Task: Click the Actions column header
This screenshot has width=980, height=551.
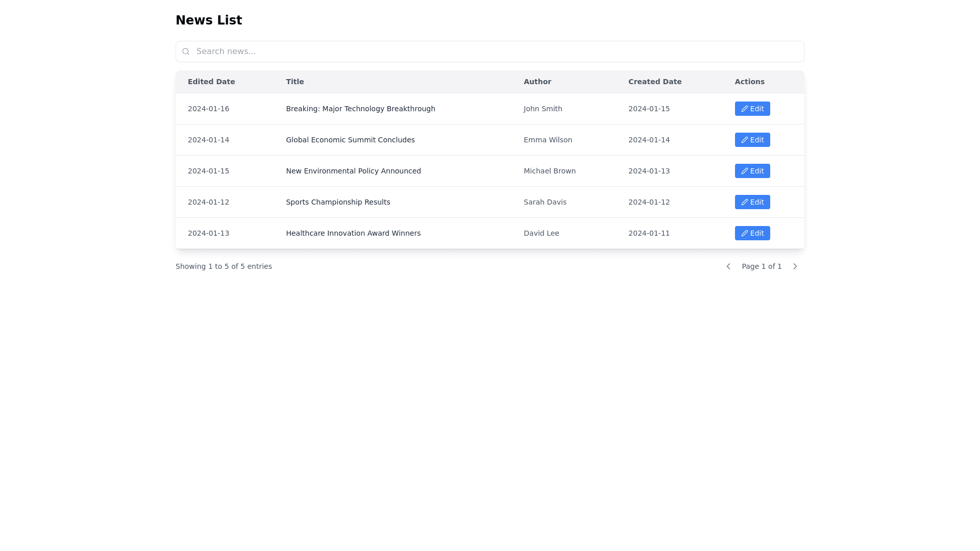Action: point(749,82)
